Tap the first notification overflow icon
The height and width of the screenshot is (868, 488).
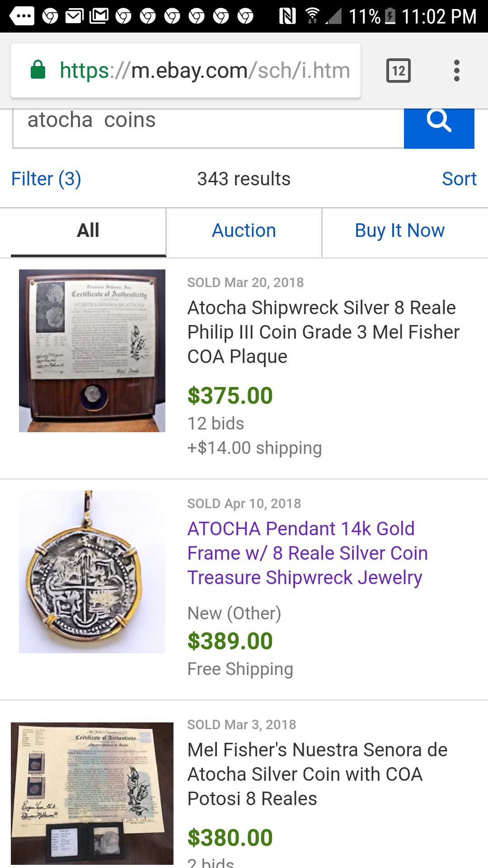pyautogui.click(x=22, y=16)
